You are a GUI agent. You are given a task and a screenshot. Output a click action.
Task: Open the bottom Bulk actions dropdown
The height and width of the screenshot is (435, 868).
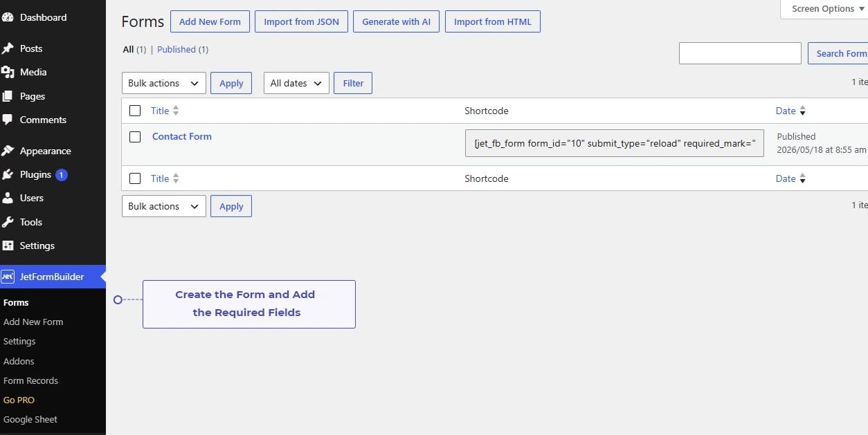164,206
